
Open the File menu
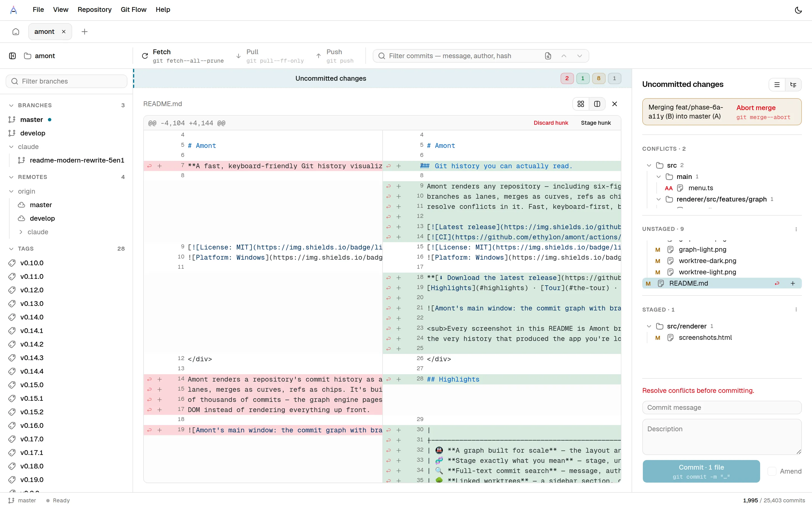click(x=38, y=10)
